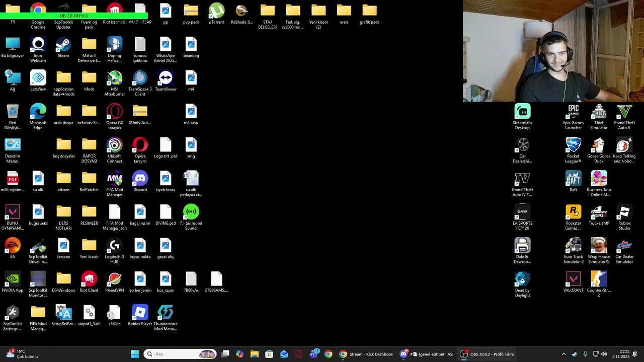Open PlanetVPN
The height and width of the screenshot is (362, 644).
(x=114, y=283)
